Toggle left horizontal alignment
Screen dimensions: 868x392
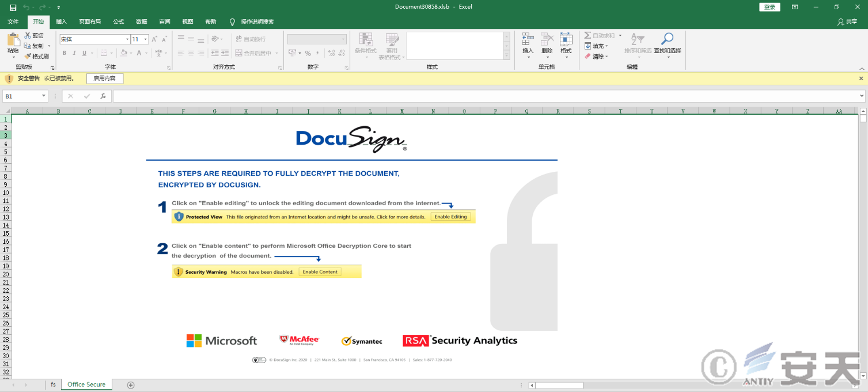181,53
